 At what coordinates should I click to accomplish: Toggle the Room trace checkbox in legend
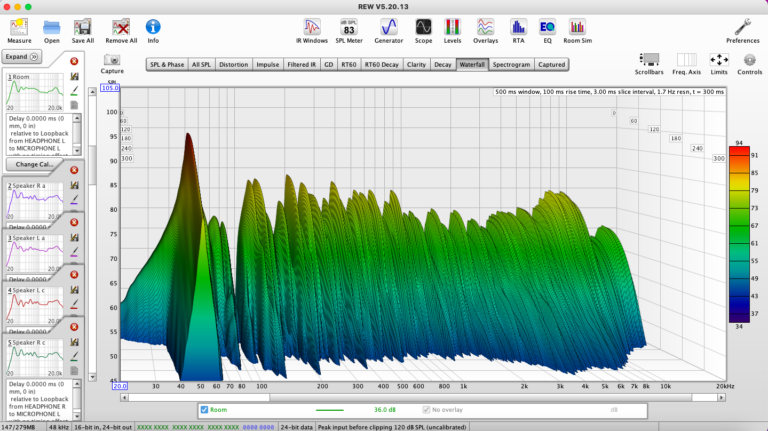[x=205, y=409]
